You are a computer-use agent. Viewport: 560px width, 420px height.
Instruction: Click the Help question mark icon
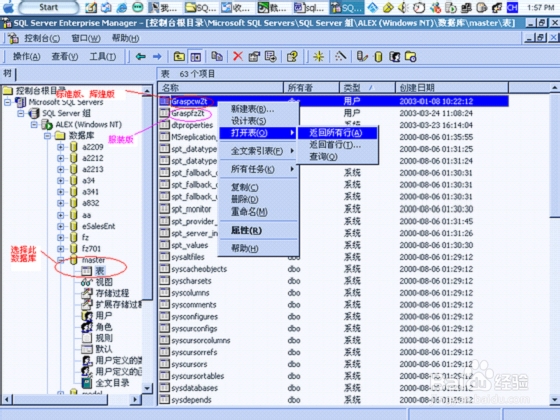pos(292,56)
